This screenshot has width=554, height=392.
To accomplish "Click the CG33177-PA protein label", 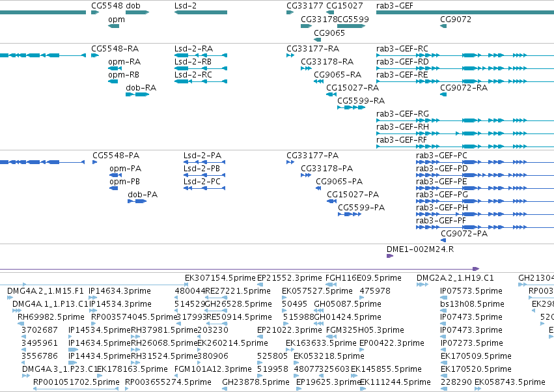I will pos(312,156).
